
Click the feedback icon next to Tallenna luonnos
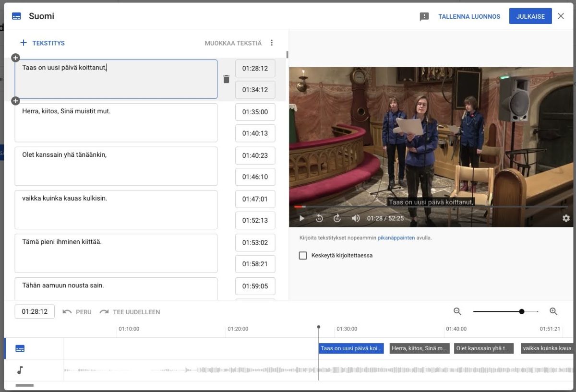pyautogui.click(x=424, y=16)
